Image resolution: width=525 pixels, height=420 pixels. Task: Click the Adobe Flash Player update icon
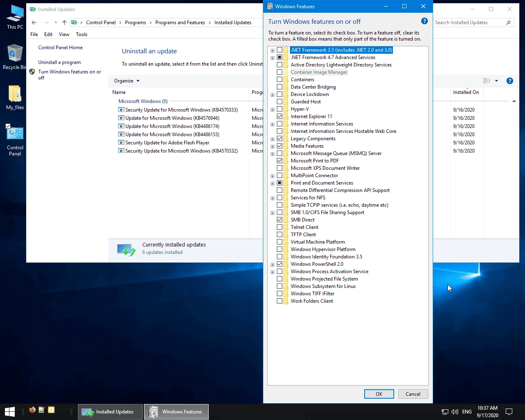coord(121,143)
